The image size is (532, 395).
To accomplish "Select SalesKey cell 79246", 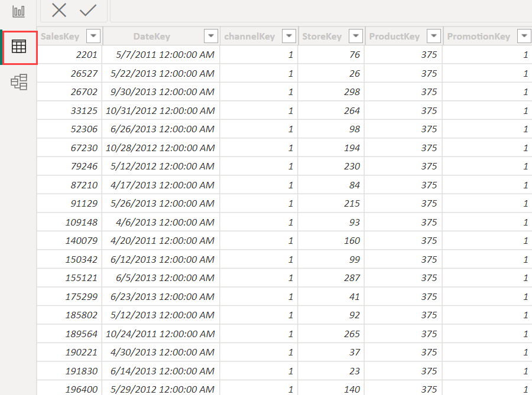I will (70, 167).
